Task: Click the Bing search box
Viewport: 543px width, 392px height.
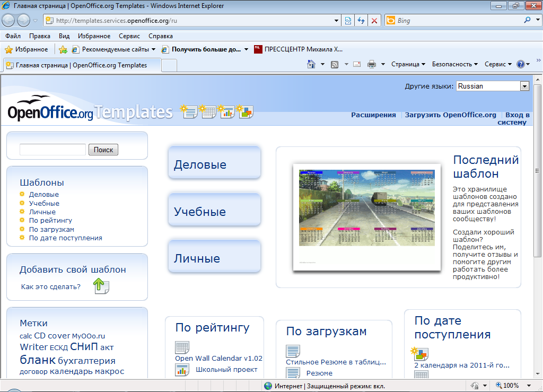Action: point(459,21)
